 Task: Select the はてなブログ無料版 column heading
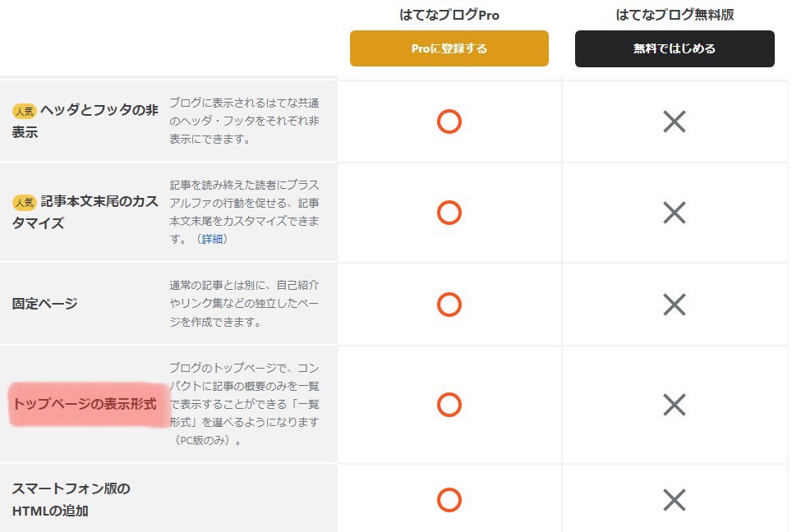click(675, 15)
